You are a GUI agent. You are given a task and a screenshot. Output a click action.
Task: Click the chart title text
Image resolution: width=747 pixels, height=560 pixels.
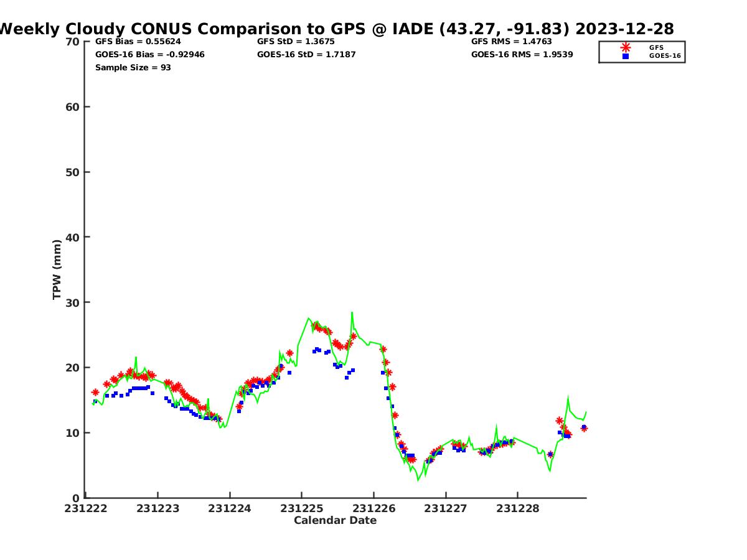tap(336, 29)
